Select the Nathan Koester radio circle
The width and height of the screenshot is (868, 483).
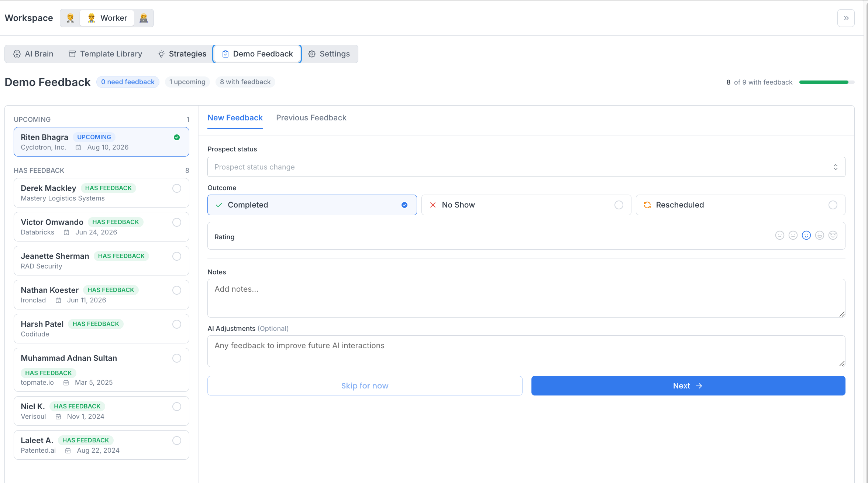tap(177, 290)
